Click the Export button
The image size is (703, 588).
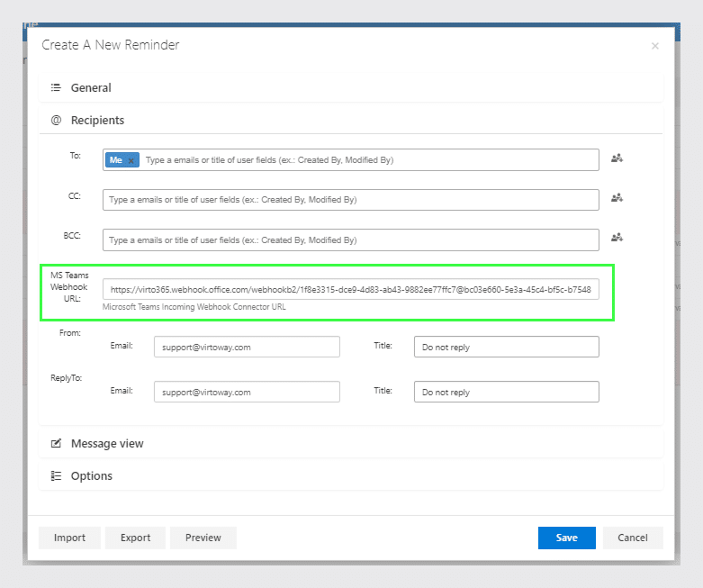coord(135,538)
